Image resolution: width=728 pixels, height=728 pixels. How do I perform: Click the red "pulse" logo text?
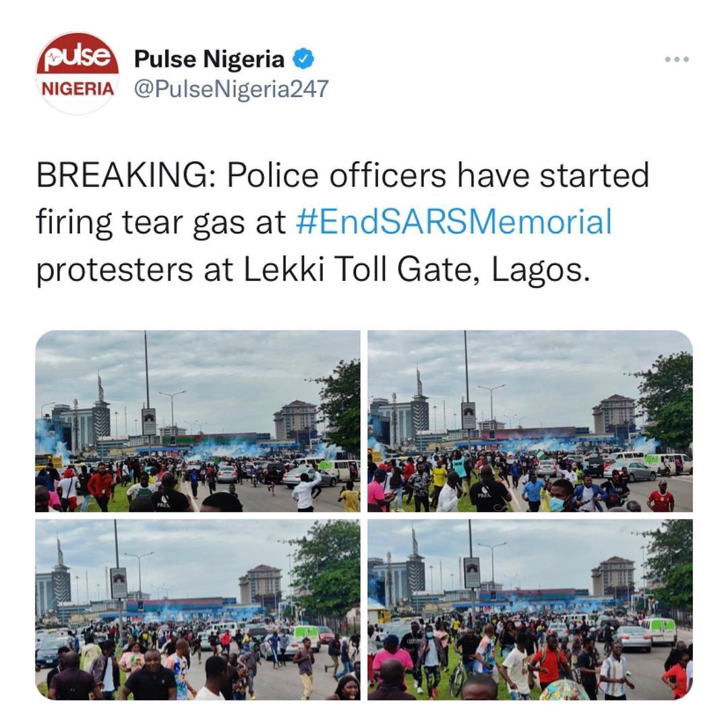pyautogui.click(x=78, y=56)
